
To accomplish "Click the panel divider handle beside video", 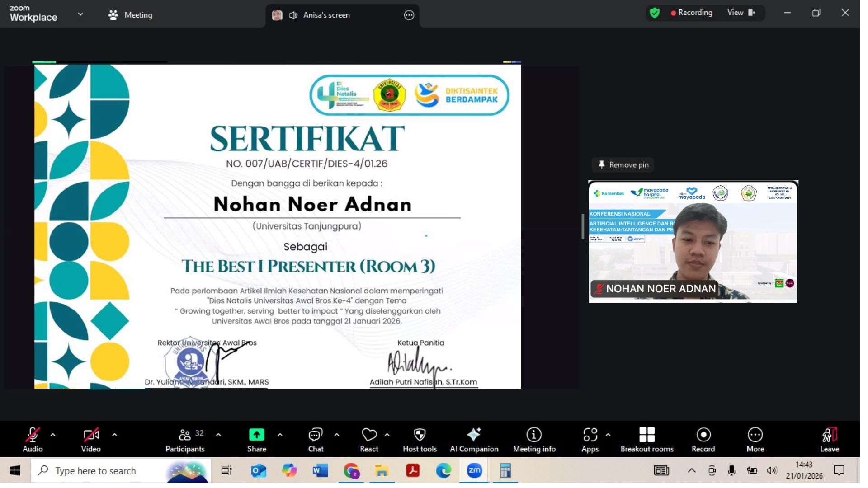I will [583, 226].
